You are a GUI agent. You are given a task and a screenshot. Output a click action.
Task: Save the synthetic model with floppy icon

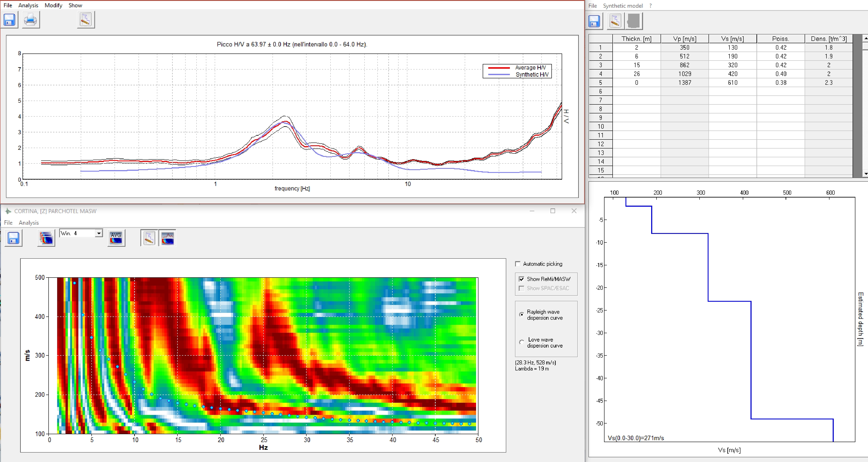(x=594, y=21)
